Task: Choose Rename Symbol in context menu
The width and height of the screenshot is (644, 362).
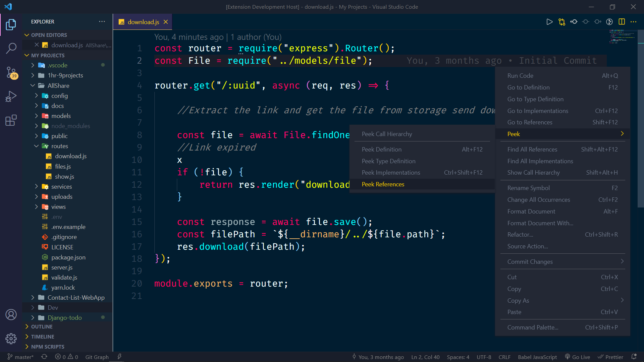Action: coord(528,188)
